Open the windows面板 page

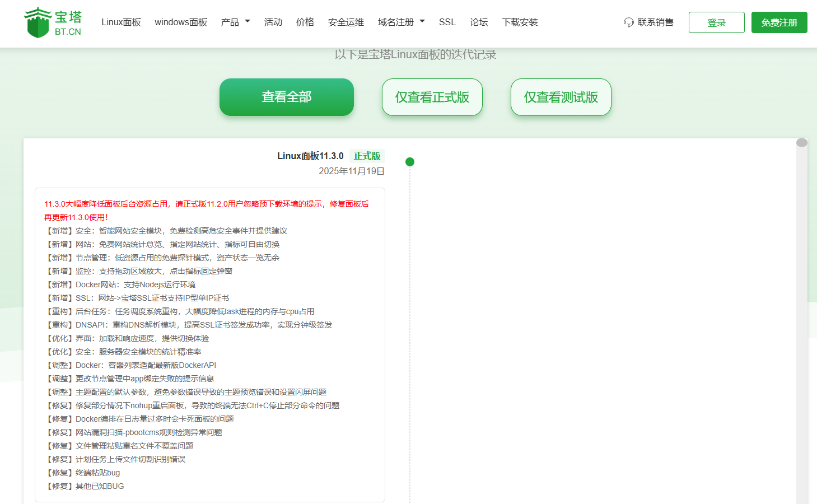click(180, 22)
